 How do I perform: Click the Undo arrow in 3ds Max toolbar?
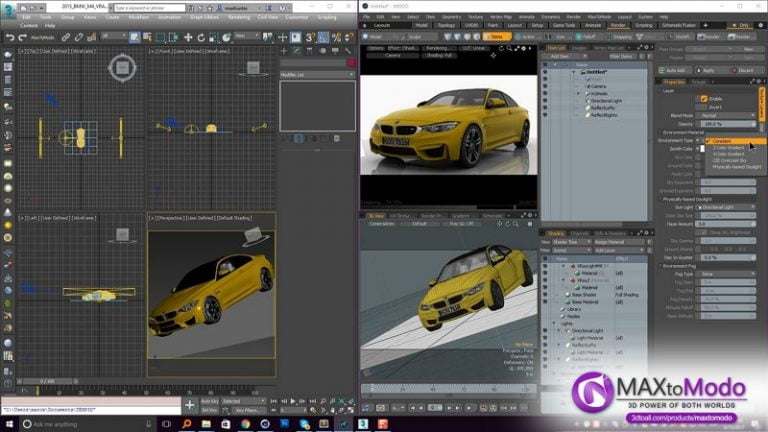point(10,37)
